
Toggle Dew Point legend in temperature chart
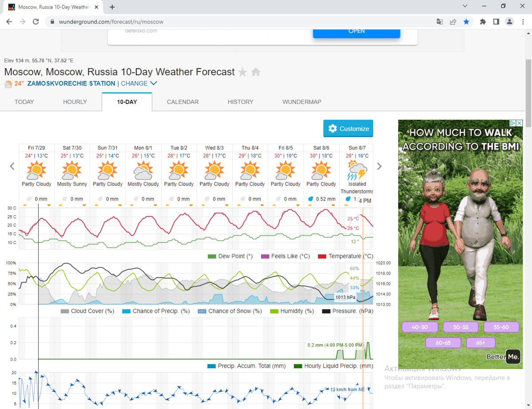coord(211,256)
